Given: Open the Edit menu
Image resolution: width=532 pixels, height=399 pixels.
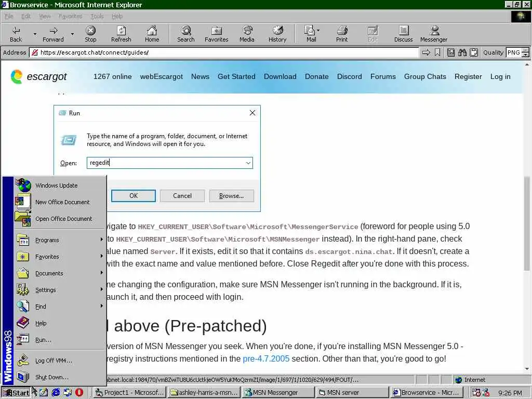Looking at the screenshot, I should tap(26, 16).
